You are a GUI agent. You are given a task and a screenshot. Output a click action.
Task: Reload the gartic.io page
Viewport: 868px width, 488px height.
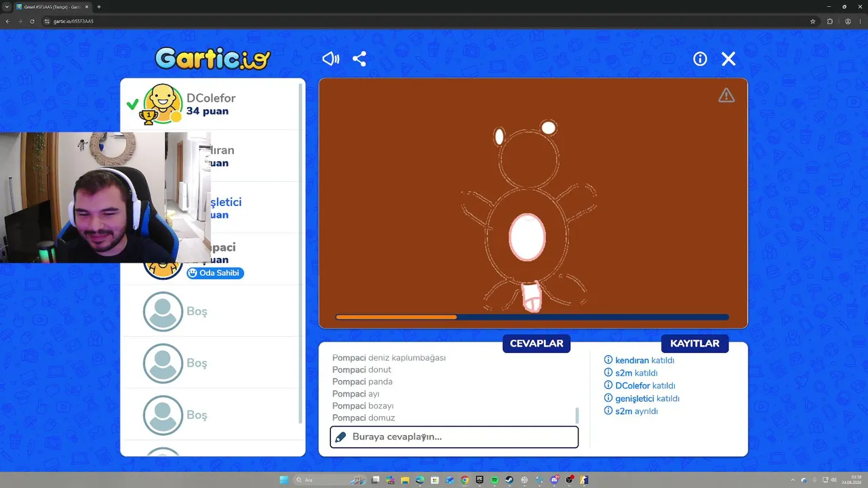click(x=32, y=21)
